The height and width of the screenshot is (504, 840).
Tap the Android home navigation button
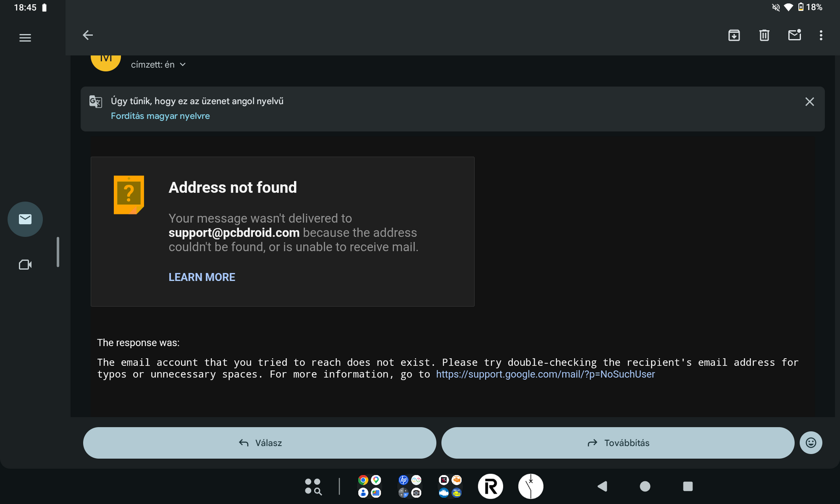(x=645, y=486)
